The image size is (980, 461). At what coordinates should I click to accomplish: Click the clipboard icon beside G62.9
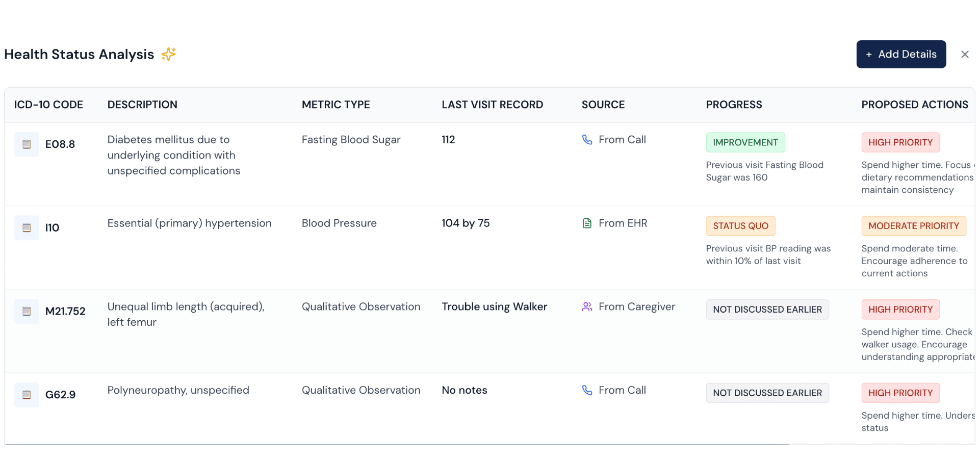pos(27,395)
